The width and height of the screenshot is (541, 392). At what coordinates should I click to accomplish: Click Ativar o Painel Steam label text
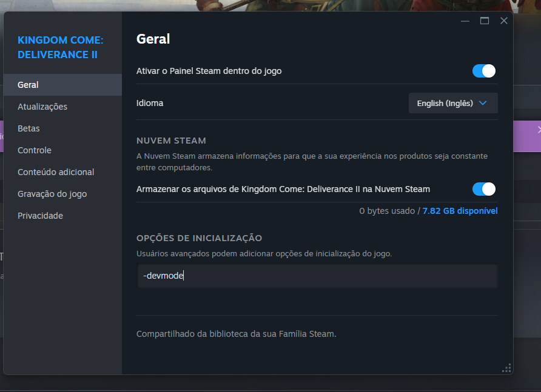pyautogui.click(x=209, y=71)
